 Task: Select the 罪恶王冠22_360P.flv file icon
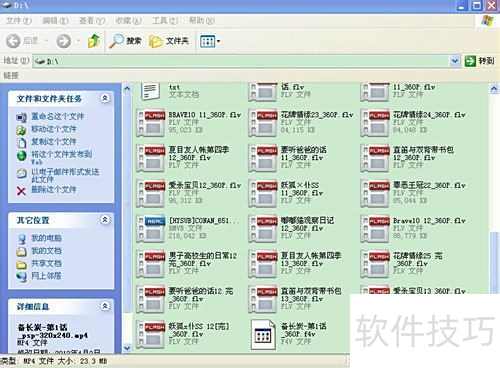coord(375,193)
